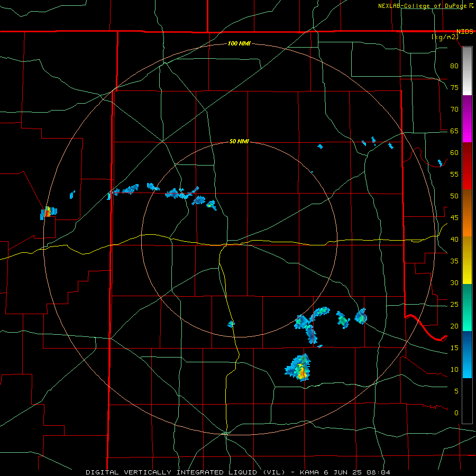The width and height of the screenshot is (476, 476).
Task: Click the 100 NMI range ring label
Action: (239, 43)
